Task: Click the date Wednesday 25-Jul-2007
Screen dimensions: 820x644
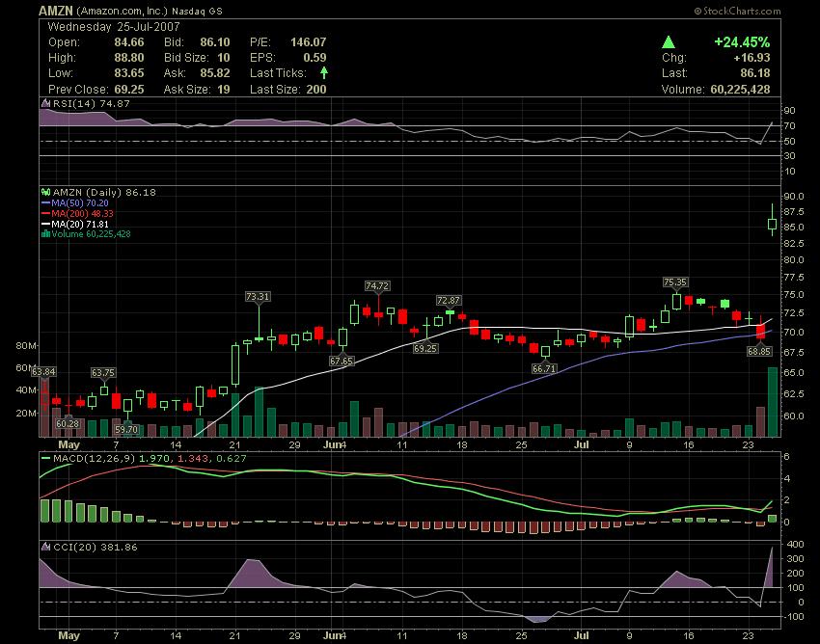Action: point(114,27)
